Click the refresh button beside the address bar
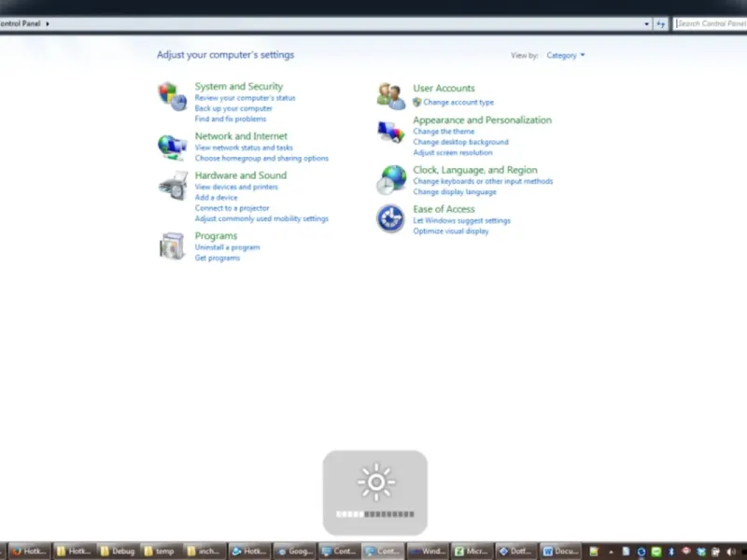 coord(661,23)
